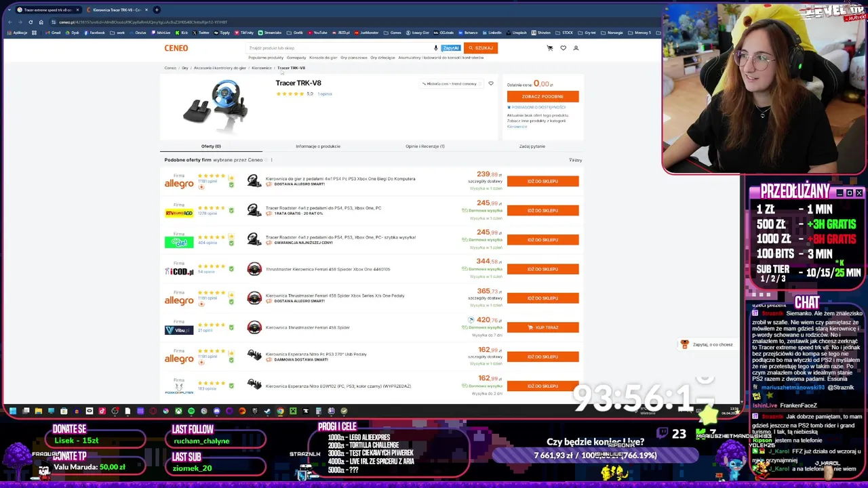
Task: Click KUP TERAZ for Vibu offer
Action: (x=542, y=327)
